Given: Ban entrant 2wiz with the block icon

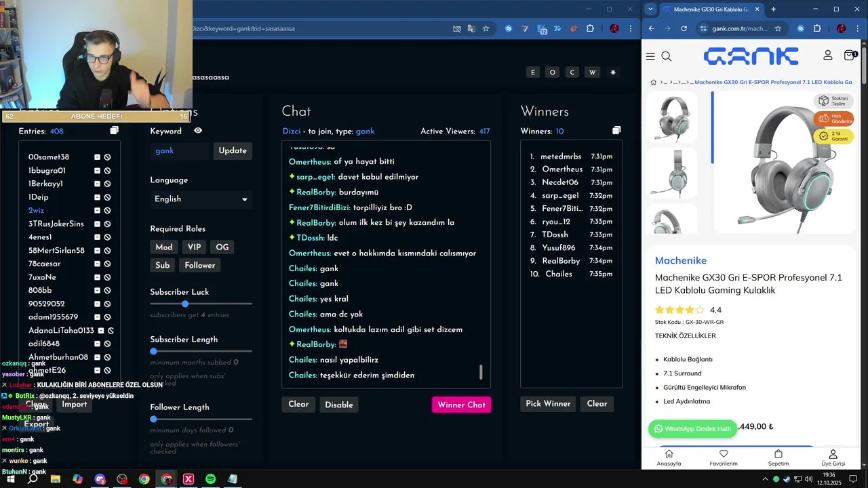Looking at the screenshot, I should click(107, 211).
